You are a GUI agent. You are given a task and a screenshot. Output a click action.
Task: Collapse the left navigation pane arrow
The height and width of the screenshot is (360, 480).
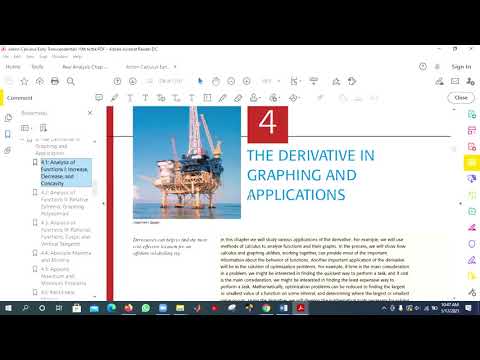(103, 203)
